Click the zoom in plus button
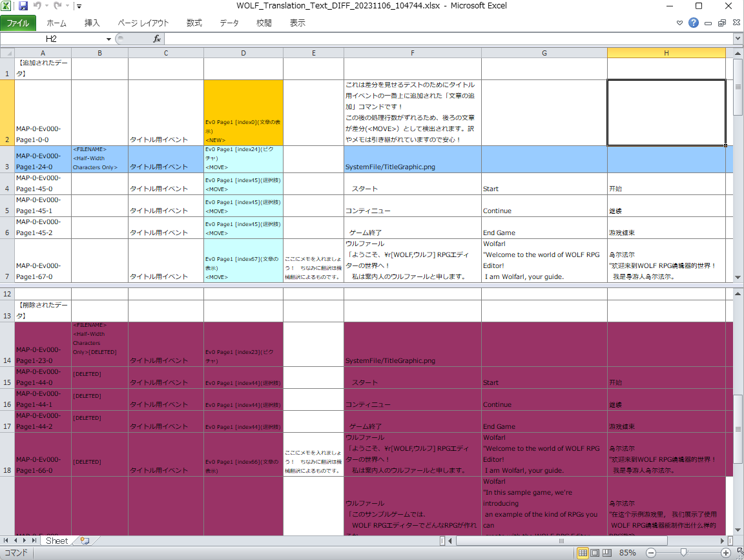 [x=726, y=553]
